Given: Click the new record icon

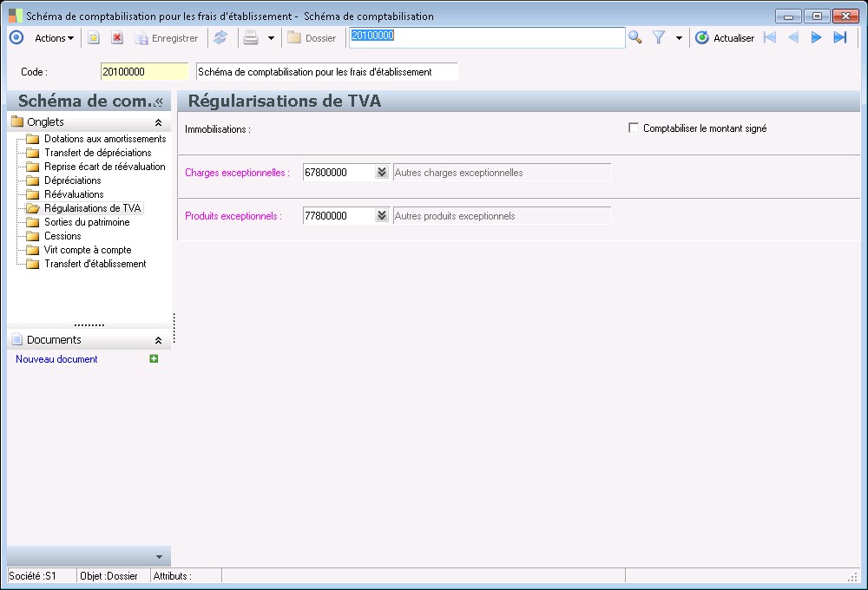Looking at the screenshot, I should coord(94,37).
